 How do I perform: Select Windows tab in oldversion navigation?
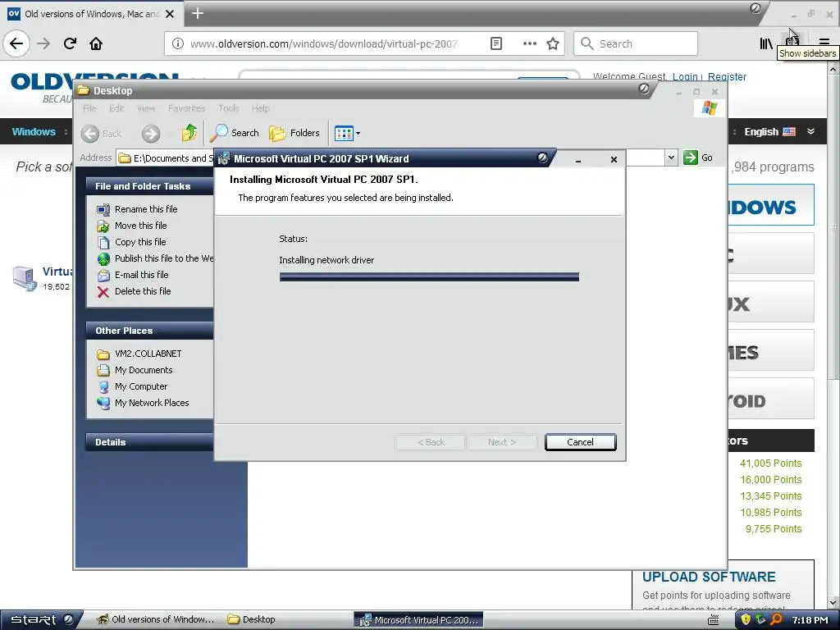tap(34, 132)
